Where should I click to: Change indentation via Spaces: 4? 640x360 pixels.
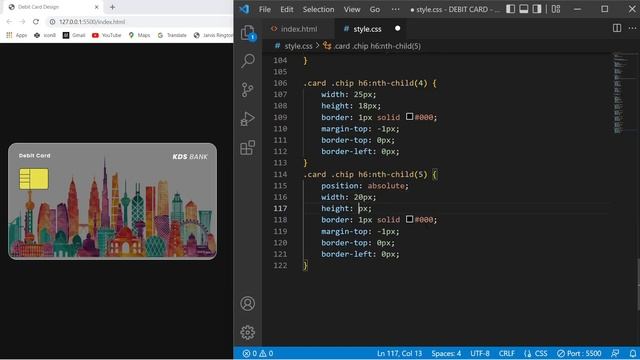click(446, 353)
